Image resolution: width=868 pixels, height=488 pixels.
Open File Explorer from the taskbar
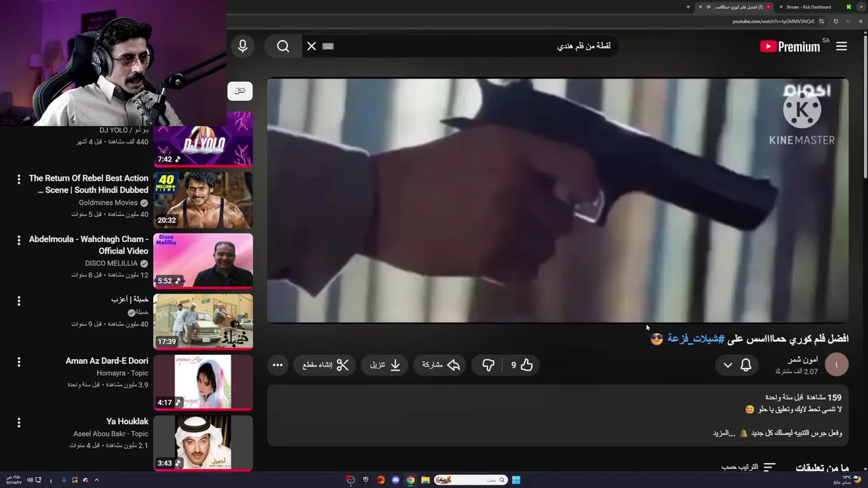point(425,480)
